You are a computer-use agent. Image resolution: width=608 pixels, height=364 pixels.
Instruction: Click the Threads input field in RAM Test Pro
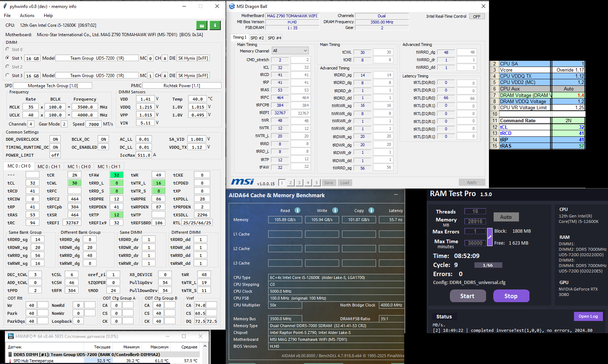point(475,211)
